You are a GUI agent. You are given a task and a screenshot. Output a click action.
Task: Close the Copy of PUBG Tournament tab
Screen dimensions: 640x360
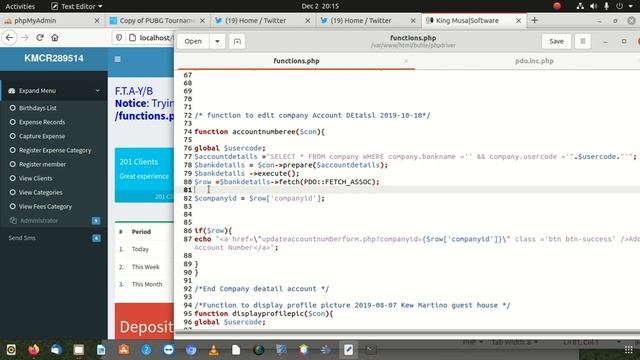[x=202, y=20]
